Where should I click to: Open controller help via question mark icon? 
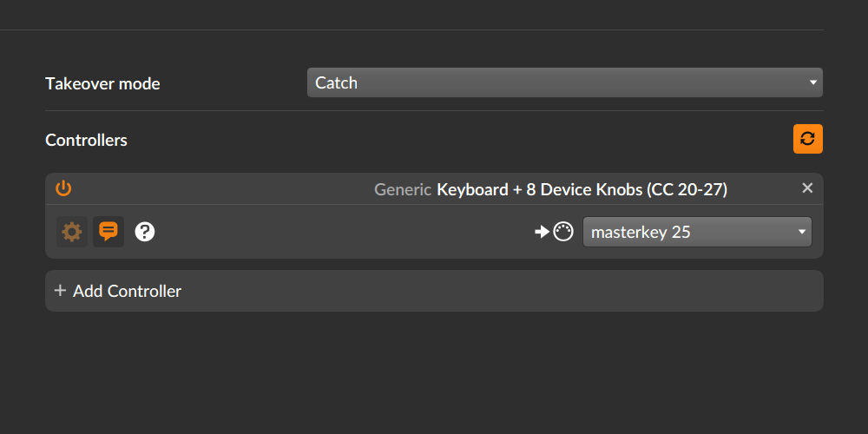(x=145, y=232)
